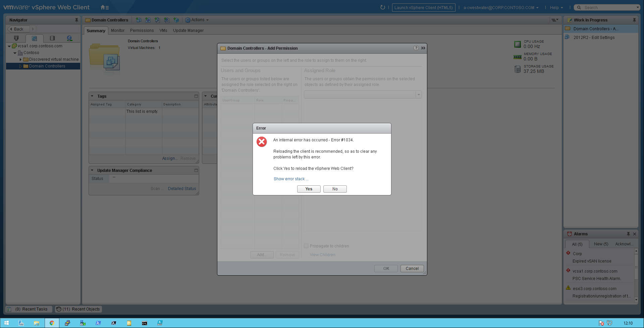The width and height of the screenshot is (644, 328).
Task: Switch to the Summary tab
Action: 96,31
